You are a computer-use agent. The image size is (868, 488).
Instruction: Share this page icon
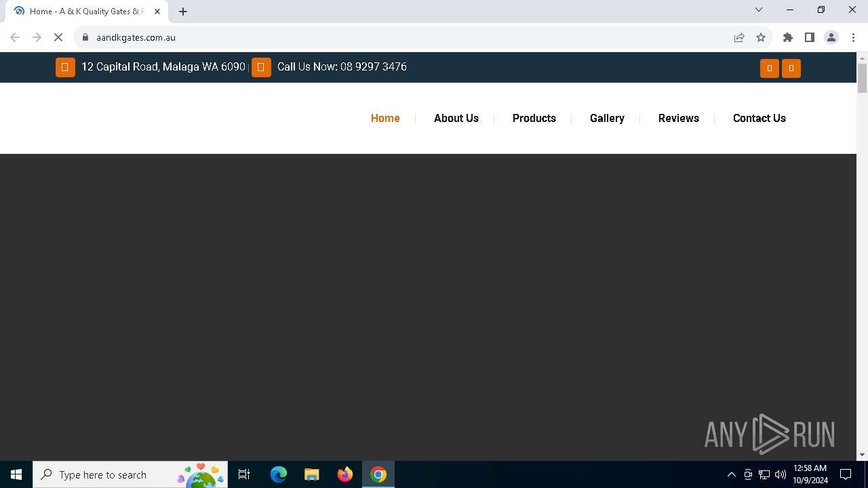pos(739,37)
